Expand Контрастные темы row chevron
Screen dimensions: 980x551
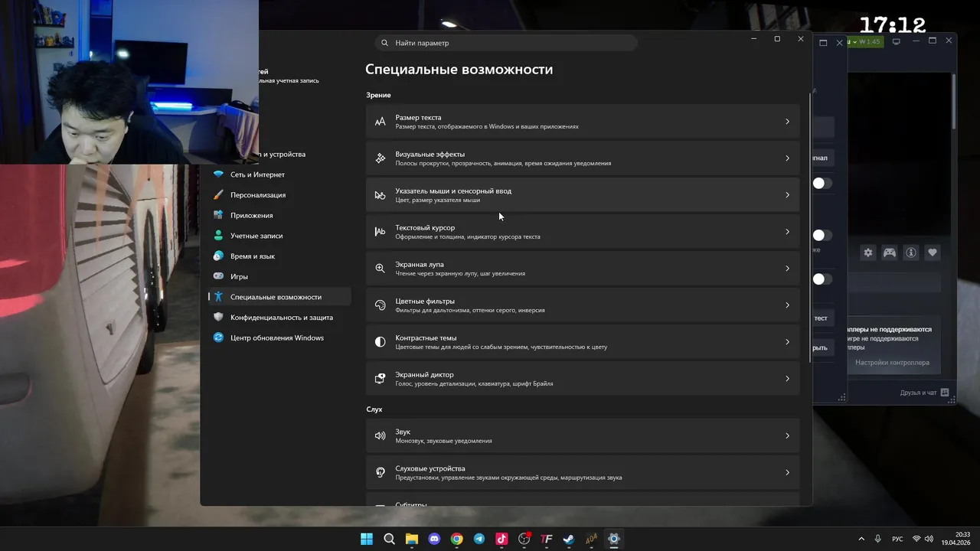click(x=787, y=342)
